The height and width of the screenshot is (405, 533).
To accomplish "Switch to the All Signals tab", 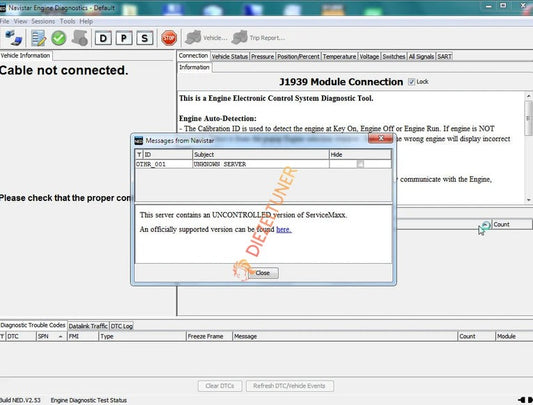I will (x=421, y=56).
